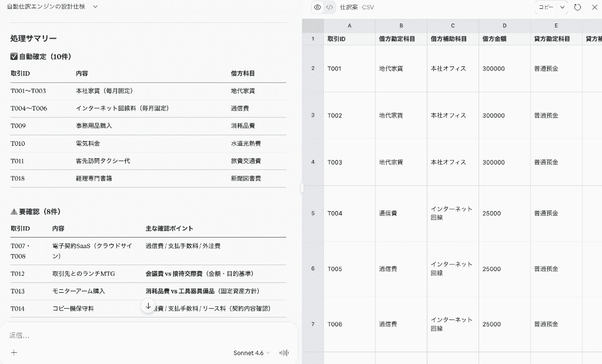Open the copy options dropdown arrow

click(562, 7)
